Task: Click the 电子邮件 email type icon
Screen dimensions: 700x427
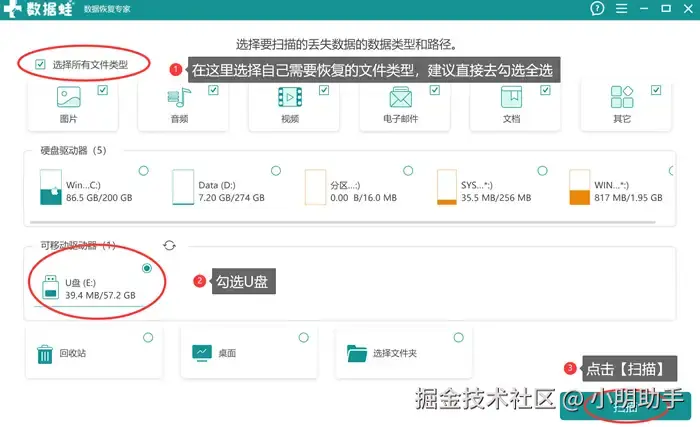Action: point(400,97)
